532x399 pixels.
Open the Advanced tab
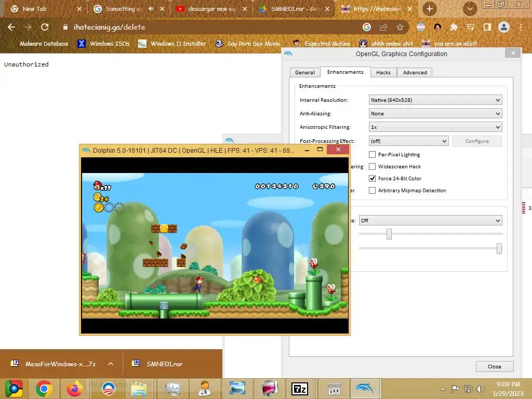(x=415, y=73)
